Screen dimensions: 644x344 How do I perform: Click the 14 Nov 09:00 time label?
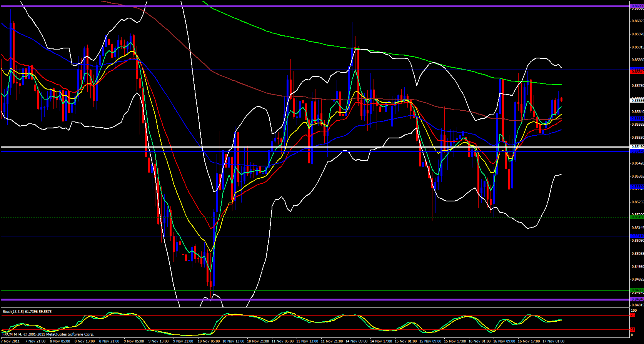[356, 341]
